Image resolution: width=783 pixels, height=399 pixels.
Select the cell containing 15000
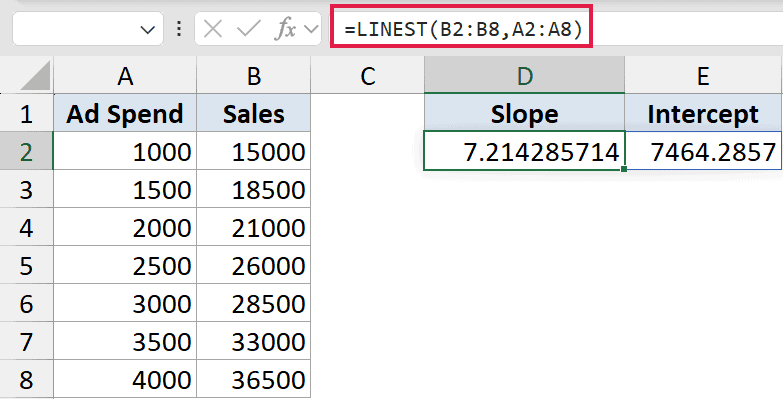coord(254,151)
